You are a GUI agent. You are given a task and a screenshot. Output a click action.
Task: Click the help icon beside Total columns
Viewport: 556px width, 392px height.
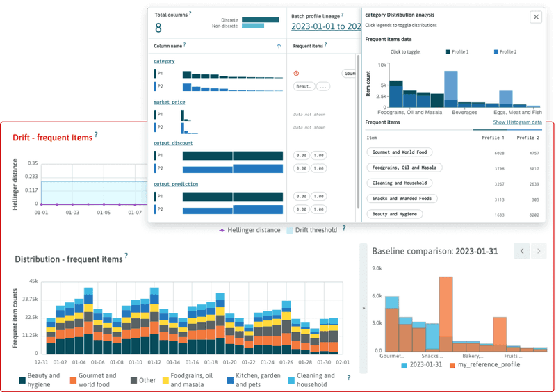point(190,13)
